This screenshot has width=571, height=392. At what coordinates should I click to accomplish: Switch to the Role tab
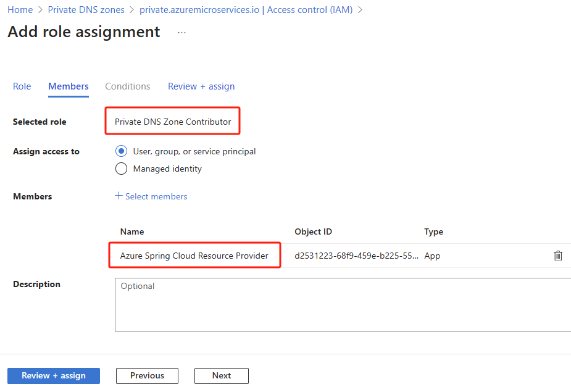[22, 86]
